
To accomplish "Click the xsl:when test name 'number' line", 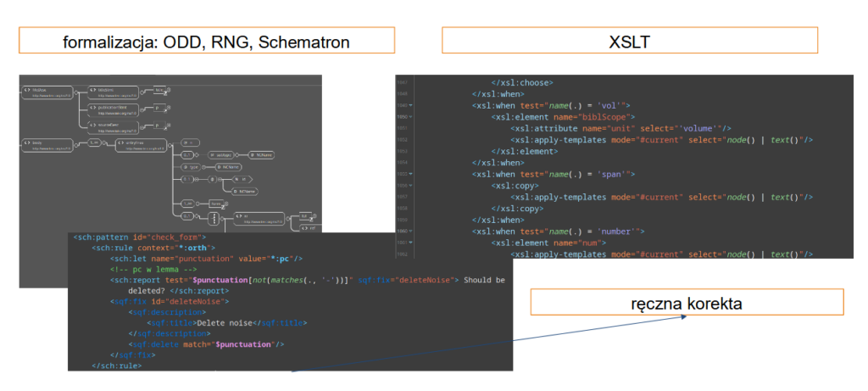I will (558, 231).
